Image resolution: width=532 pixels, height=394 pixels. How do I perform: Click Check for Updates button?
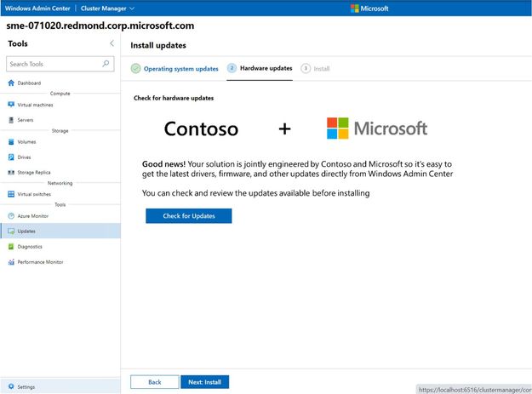point(189,215)
